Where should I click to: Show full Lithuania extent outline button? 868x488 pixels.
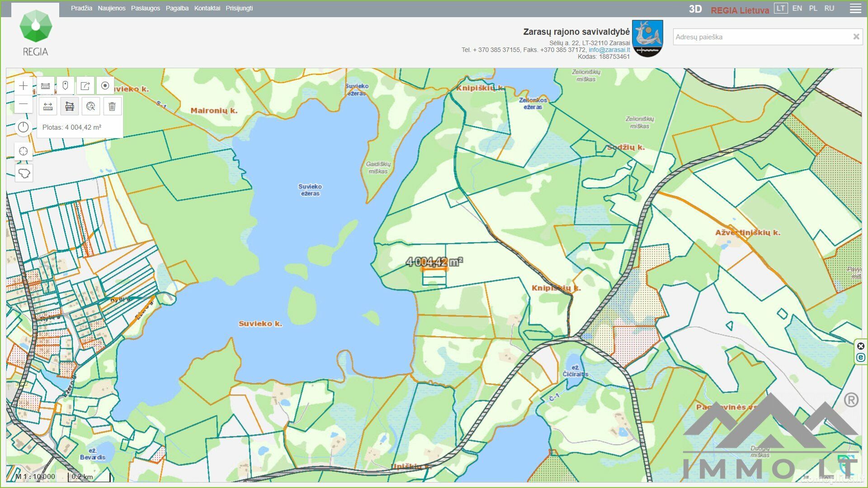pyautogui.click(x=24, y=173)
